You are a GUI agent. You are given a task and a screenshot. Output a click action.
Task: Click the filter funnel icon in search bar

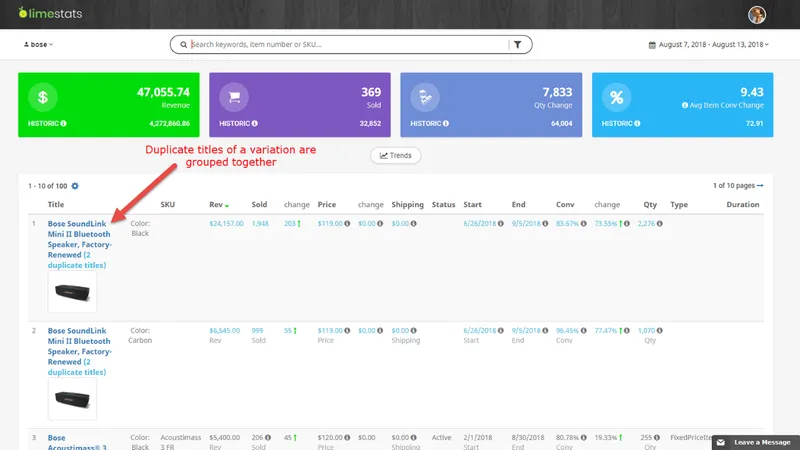point(517,44)
